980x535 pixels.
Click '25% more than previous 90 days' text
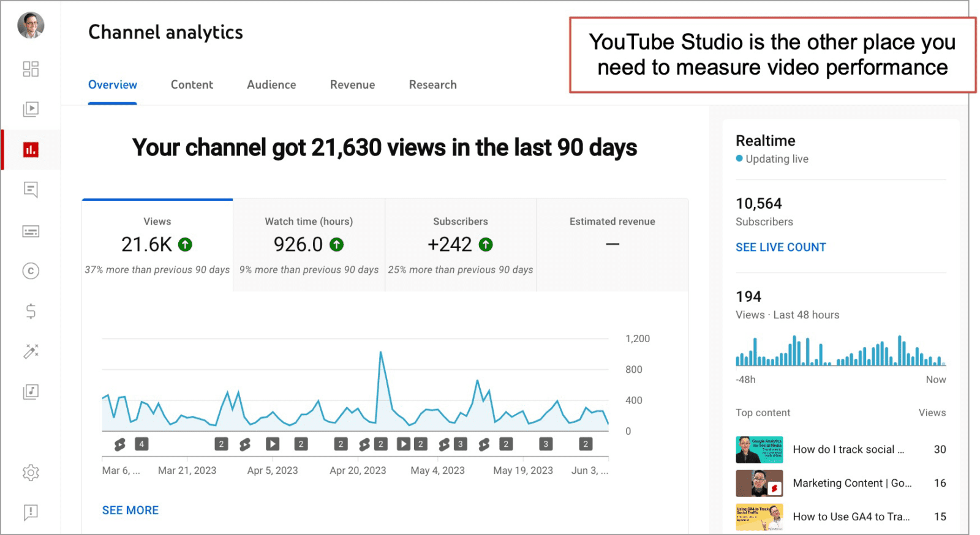click(x=461, y=269)
